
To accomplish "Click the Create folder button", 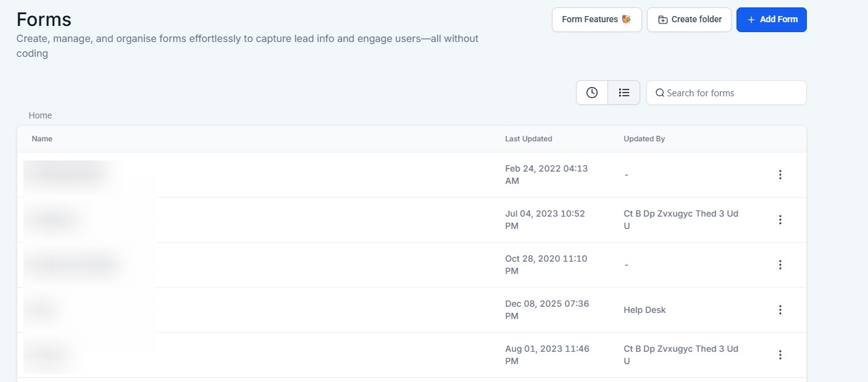I will click(689, 20).
